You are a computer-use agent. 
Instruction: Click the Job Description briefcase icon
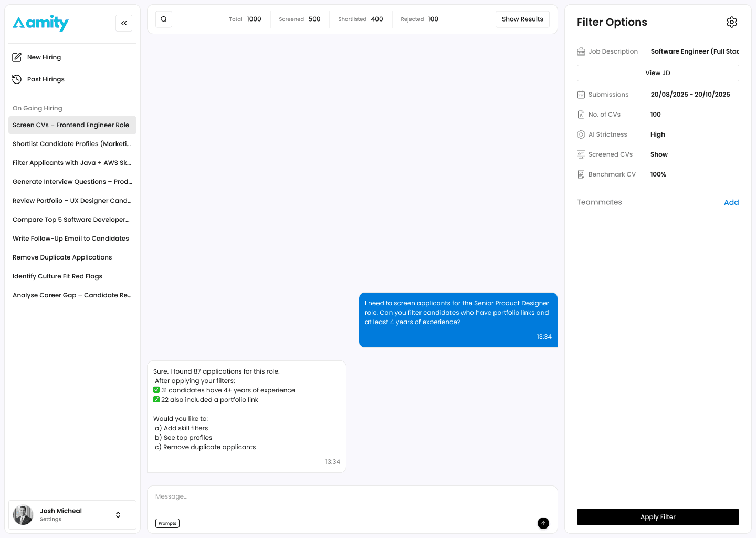click(x=581, y=51)
